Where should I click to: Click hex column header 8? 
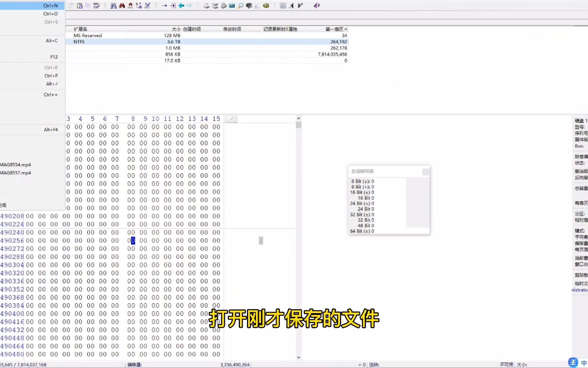pyautogui.click(x=133, y=119)
